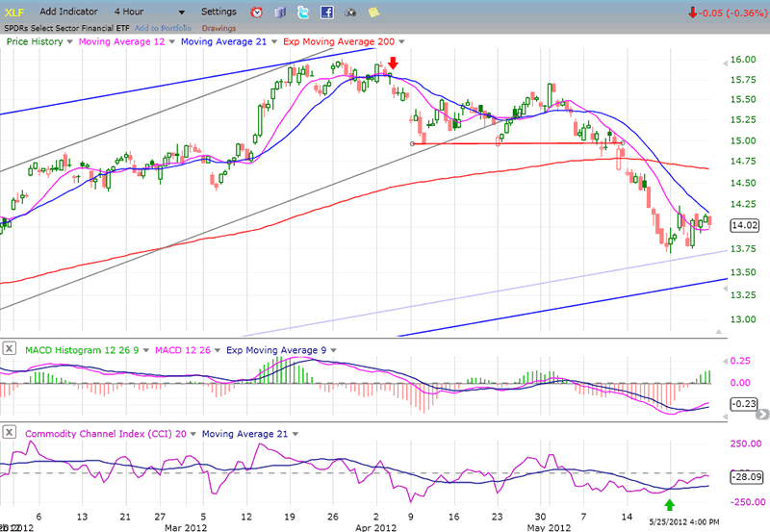Screen dimensions: 770x532
Task: Click the gray scroll-right arrow at chart edge
Action: click(x=761, y=413)
